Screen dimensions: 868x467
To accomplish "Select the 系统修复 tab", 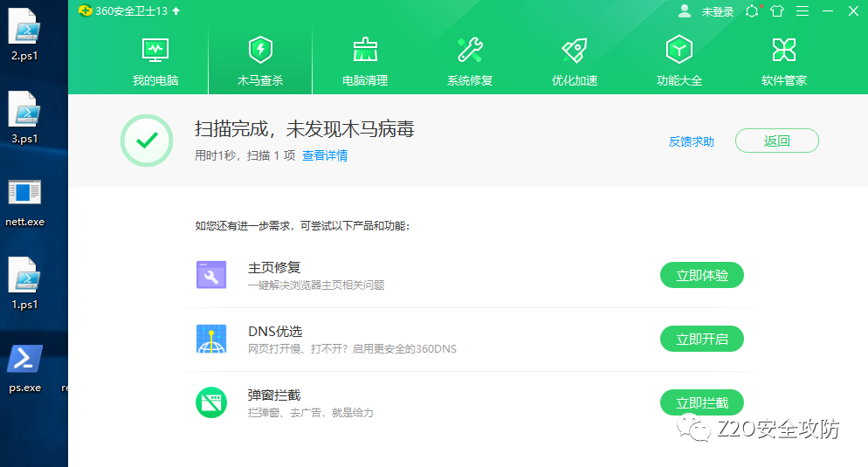I will tap(470, 61).
